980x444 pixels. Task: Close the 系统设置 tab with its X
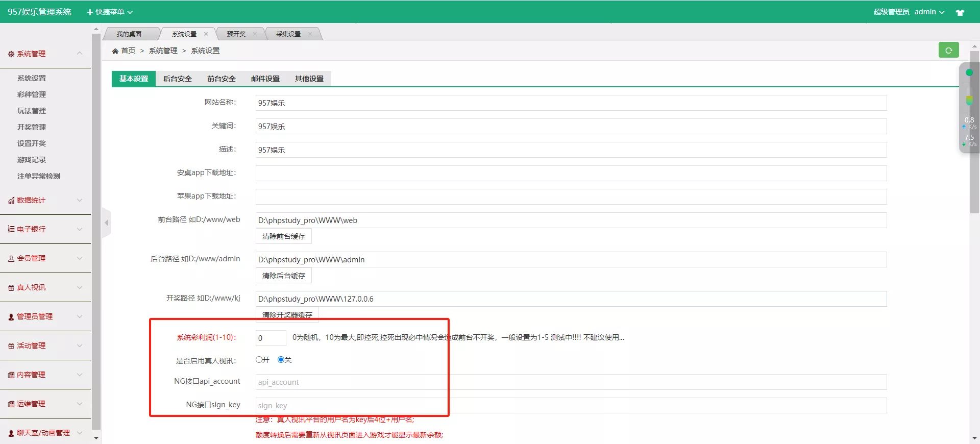[206, 34]
